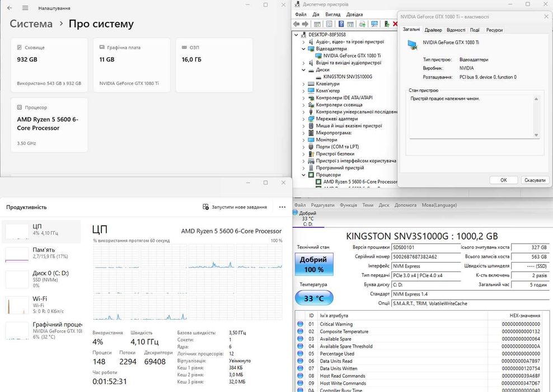Click the Порти (COM та LPT) icon
This screenshot has width=553, height=392.
click(311, 147)
